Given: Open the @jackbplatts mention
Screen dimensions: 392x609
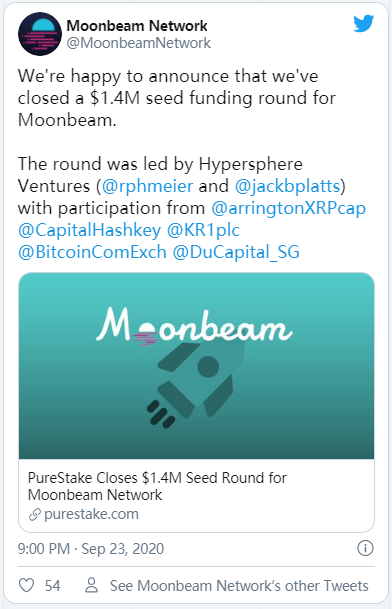Looking at the screenshot, I should [287, 186].
